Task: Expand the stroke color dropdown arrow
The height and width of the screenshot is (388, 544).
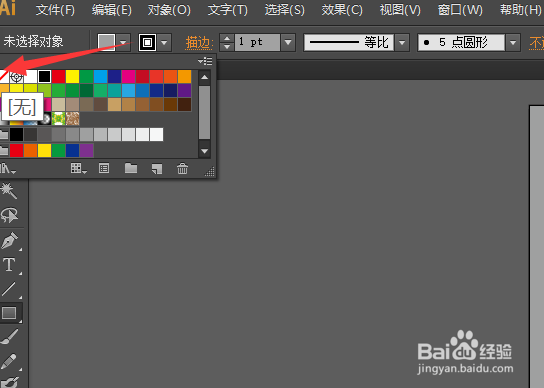Action: (164, 42)
